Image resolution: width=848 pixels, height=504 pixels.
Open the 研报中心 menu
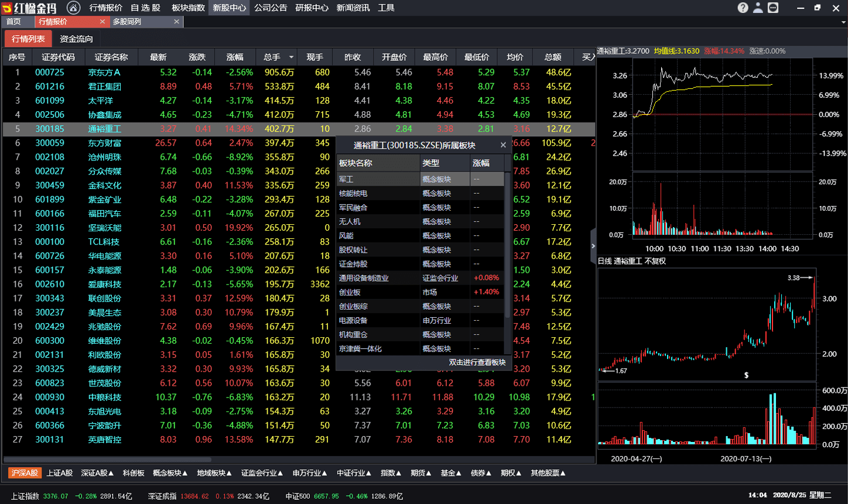tap(312, 8)
